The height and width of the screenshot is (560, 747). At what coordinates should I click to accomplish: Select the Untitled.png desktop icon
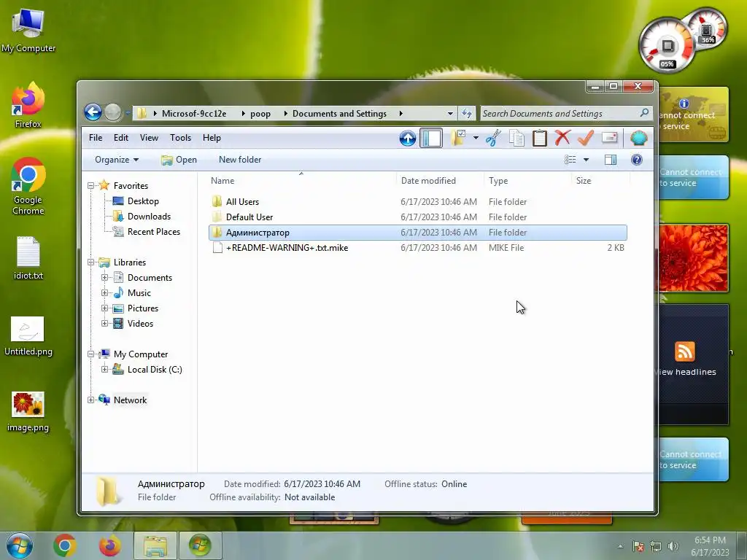28,335
